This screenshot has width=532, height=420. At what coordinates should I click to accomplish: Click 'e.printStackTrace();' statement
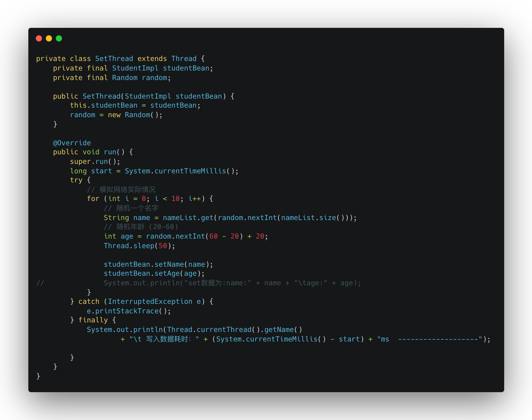pyautogui.click(x=129, y=311)
